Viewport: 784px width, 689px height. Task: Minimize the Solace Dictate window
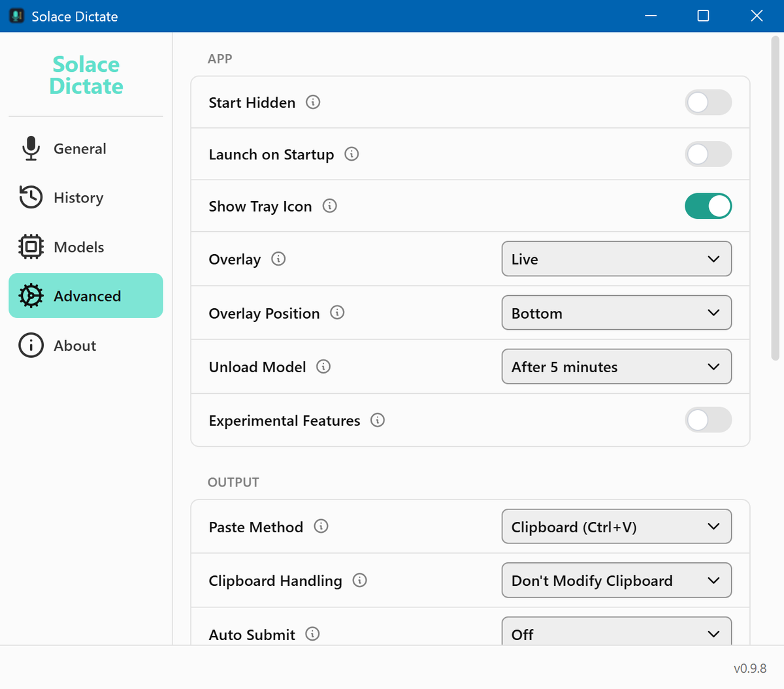pos(651,16)
